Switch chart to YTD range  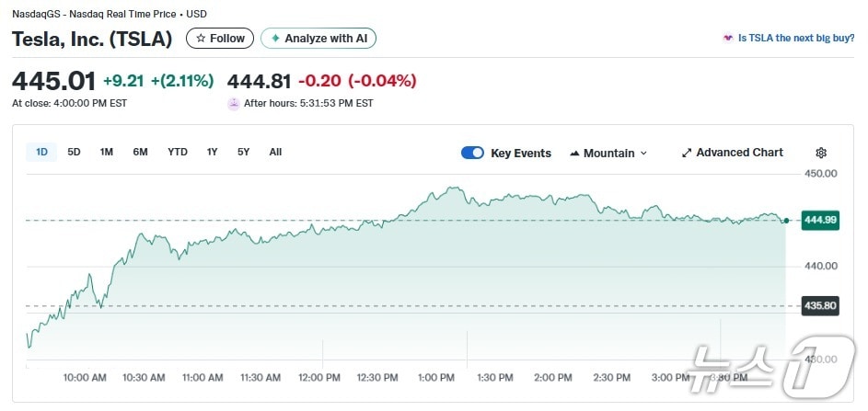point(178,152)
